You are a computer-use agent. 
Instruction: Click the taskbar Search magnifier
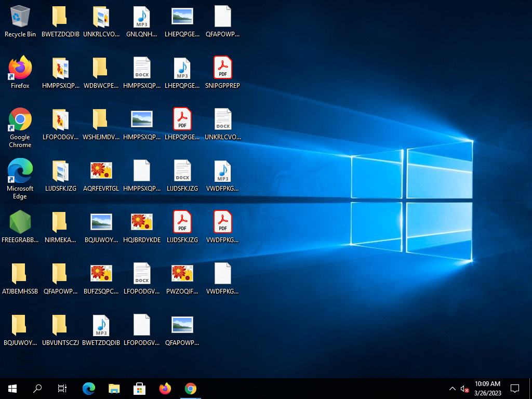[37, 388]
